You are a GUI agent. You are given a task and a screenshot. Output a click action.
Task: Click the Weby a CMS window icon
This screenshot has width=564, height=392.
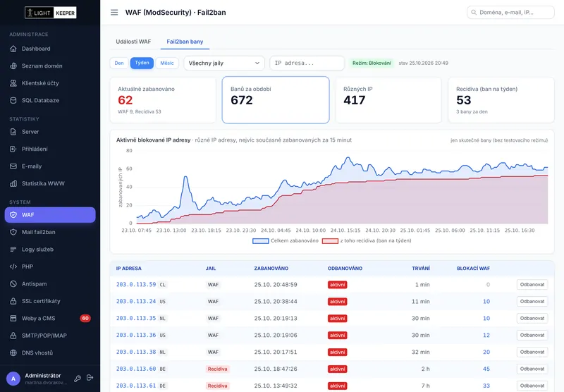pos(13,318)
